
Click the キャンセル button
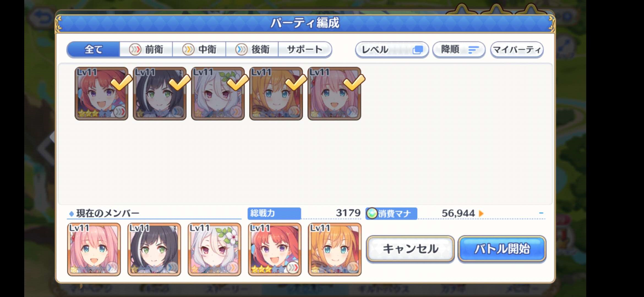pyautogui.click(x=410, y=249)
